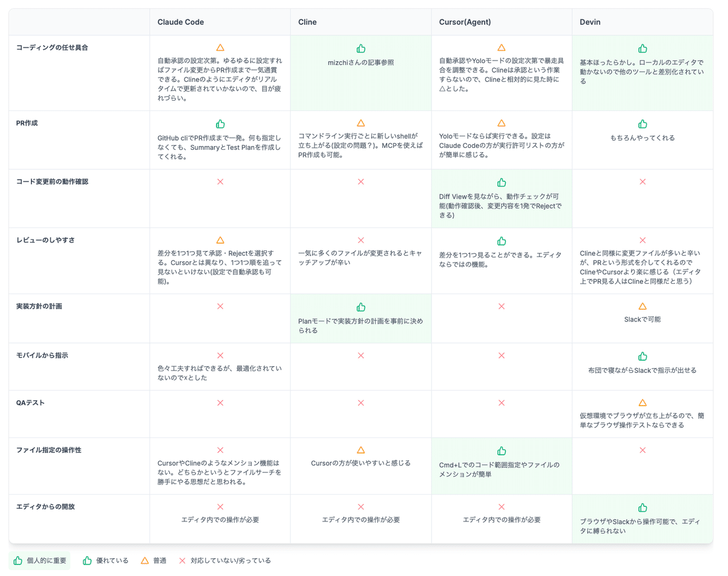This screenshot has height=576, width=728.
Task: Click the thumbs-up icon in Cline's 実装方針の計画 cell
Action: coord(361,307)
